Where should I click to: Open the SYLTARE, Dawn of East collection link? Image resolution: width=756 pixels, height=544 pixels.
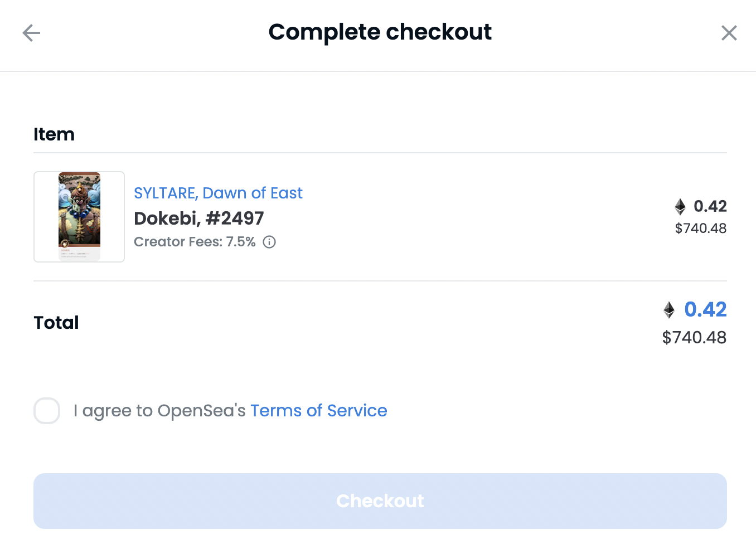tap(218, 193)
